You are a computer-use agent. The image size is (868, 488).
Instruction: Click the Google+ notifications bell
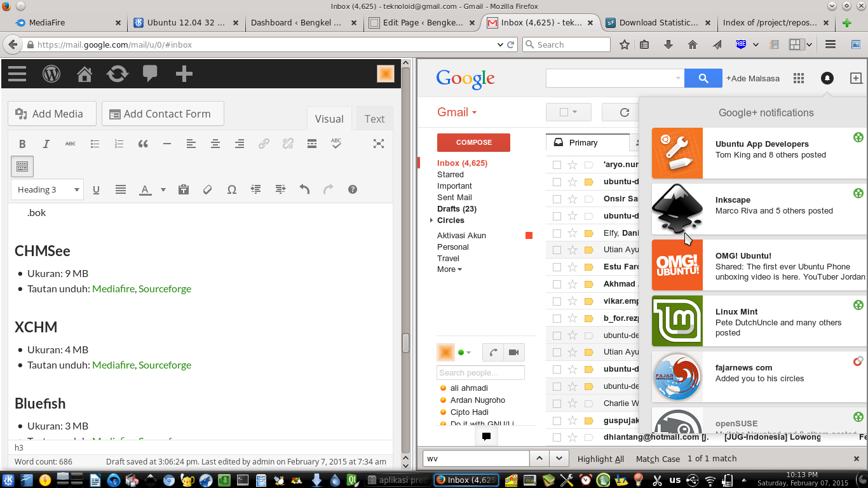[827, 78]
